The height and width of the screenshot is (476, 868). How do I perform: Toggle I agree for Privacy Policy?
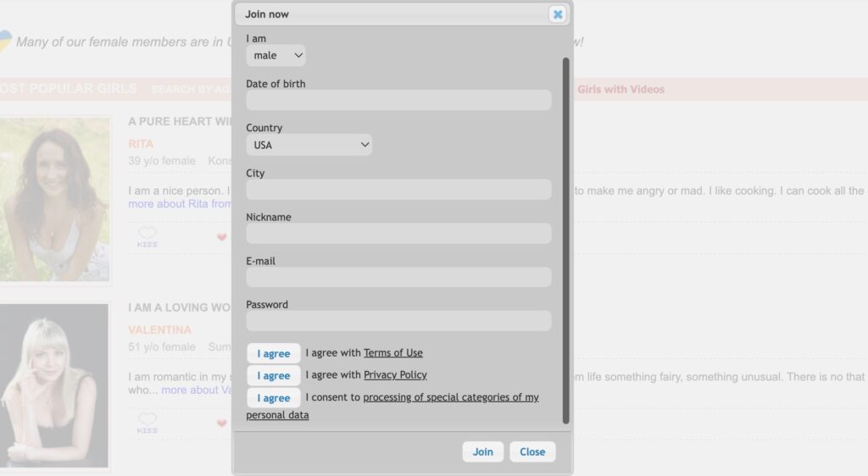tap(273, 375)
